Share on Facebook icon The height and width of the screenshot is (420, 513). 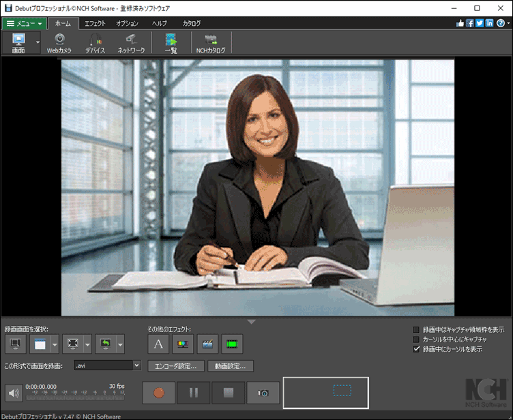tap(470, 23)
